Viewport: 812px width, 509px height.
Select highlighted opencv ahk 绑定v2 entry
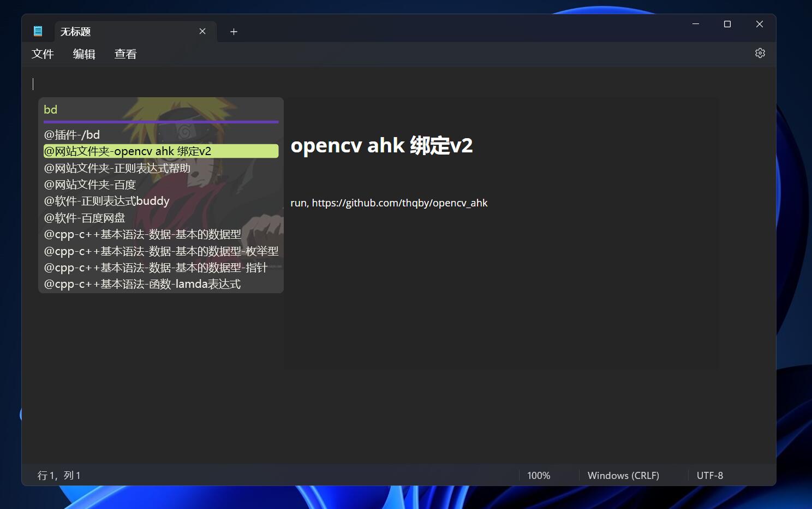[160, 151]
